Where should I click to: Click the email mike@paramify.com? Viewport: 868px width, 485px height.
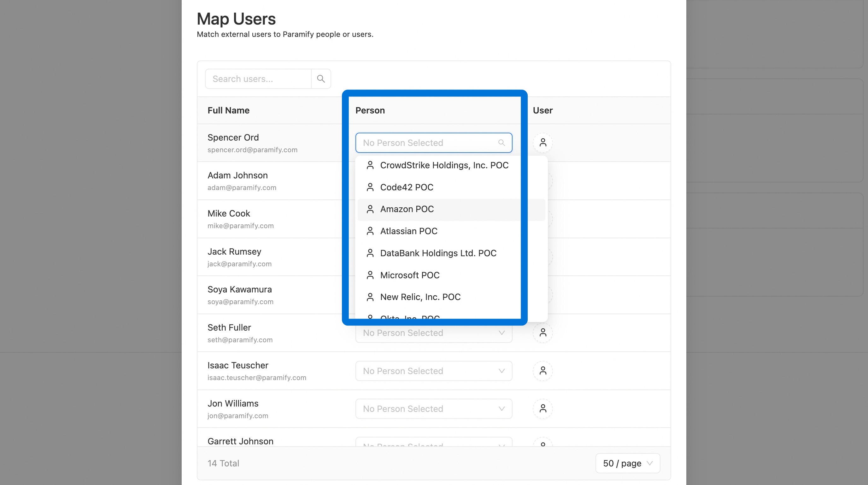pyautogui.click(x=241, y=226)
